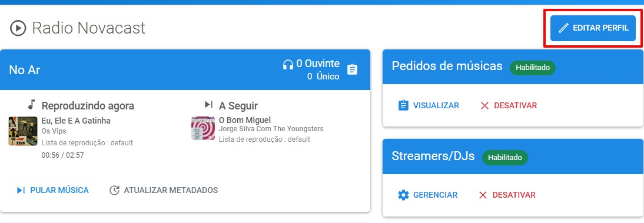The height and width of the screenshot is (223, 644).
Task: Skip song with Pular Música
Action: (52, 190)
